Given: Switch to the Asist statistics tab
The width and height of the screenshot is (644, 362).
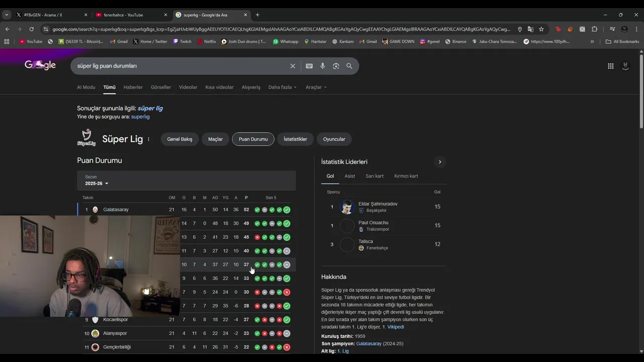Looking at the screenshot, I should click(350, 176).
